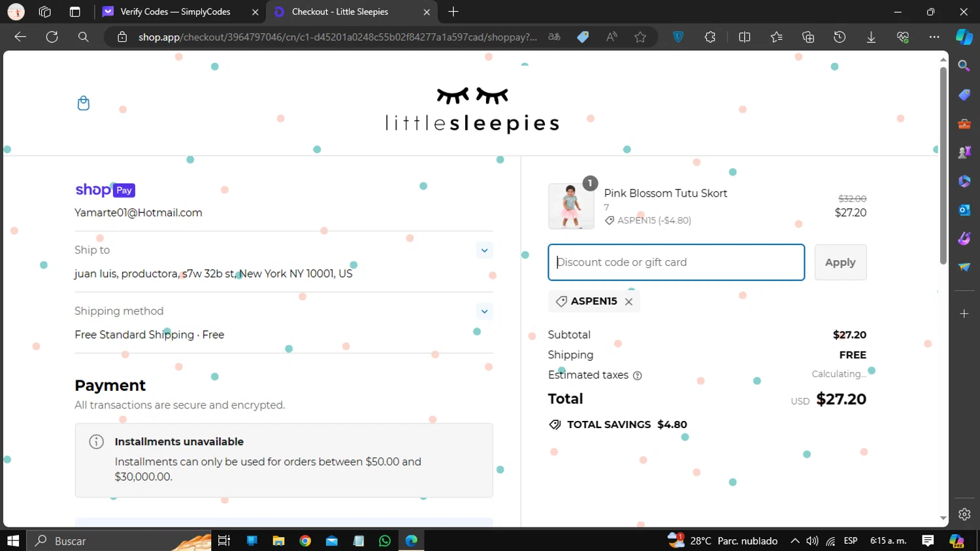
Task: Open the Favorites list
Action: [776, 37]
